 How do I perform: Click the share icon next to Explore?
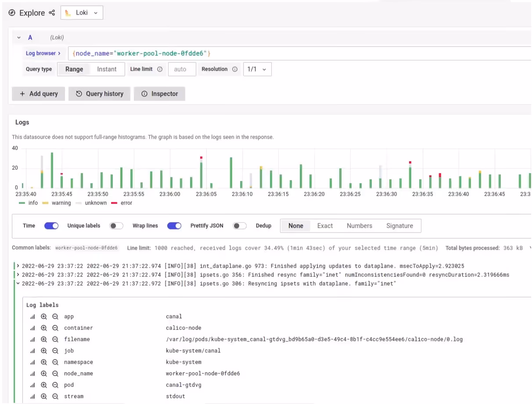pyautogui.click(x=52, y=13)
